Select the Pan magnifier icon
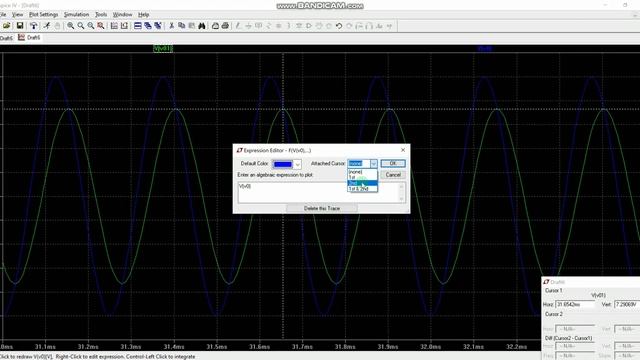640x360 pixels. coord(81,26)
